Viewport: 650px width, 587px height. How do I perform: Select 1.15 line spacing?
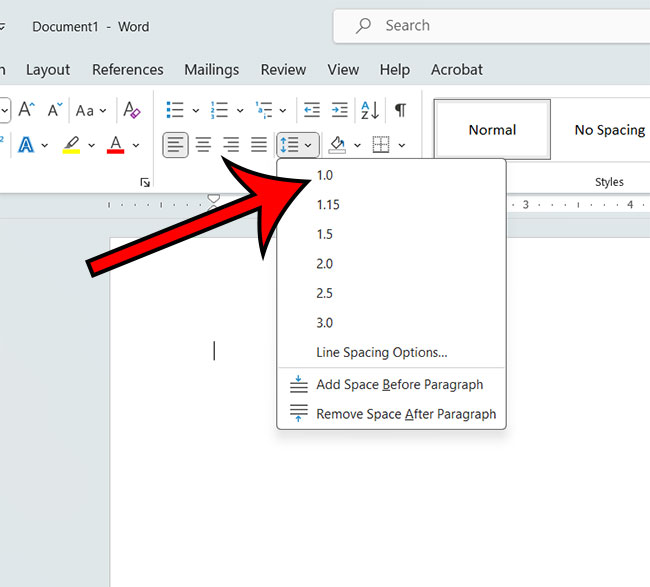click(391, 205)
